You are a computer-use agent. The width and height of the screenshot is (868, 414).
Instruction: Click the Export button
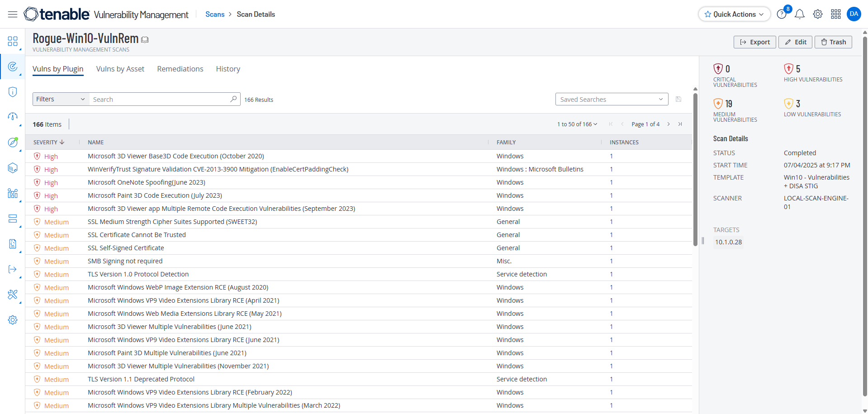[x=754, y=42]
